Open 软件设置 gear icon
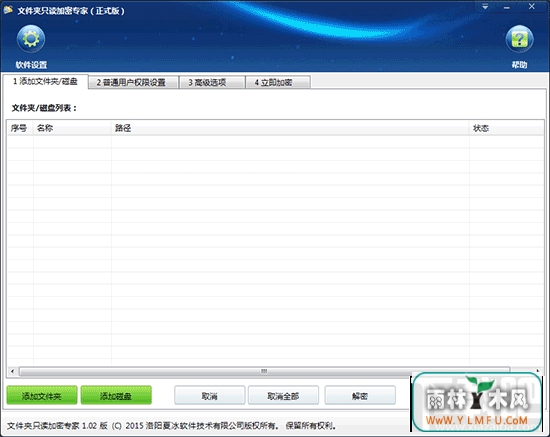Screen dimensions: 550x437 click(x=31, y=39)
